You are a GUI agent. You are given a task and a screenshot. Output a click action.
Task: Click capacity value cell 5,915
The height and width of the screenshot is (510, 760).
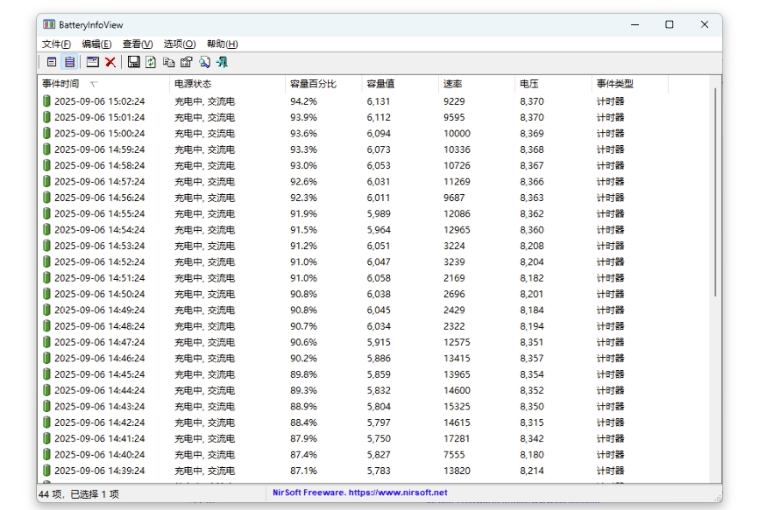[x=379, y=342]
